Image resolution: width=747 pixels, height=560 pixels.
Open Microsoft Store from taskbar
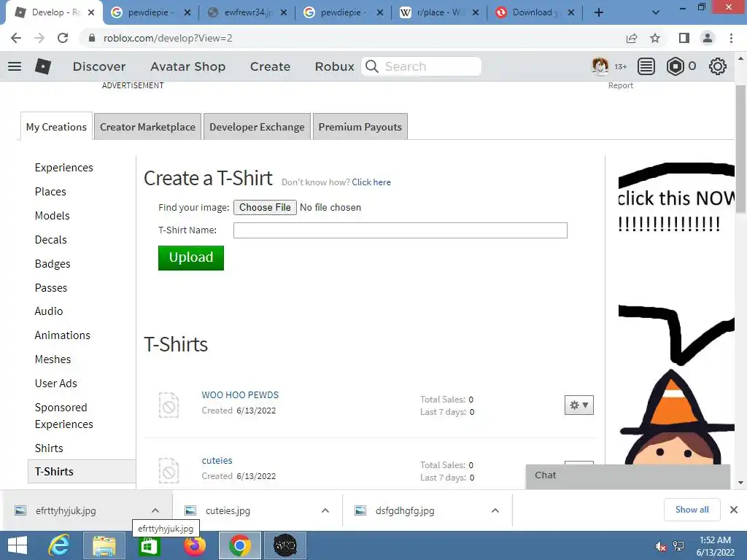[149, 545]
